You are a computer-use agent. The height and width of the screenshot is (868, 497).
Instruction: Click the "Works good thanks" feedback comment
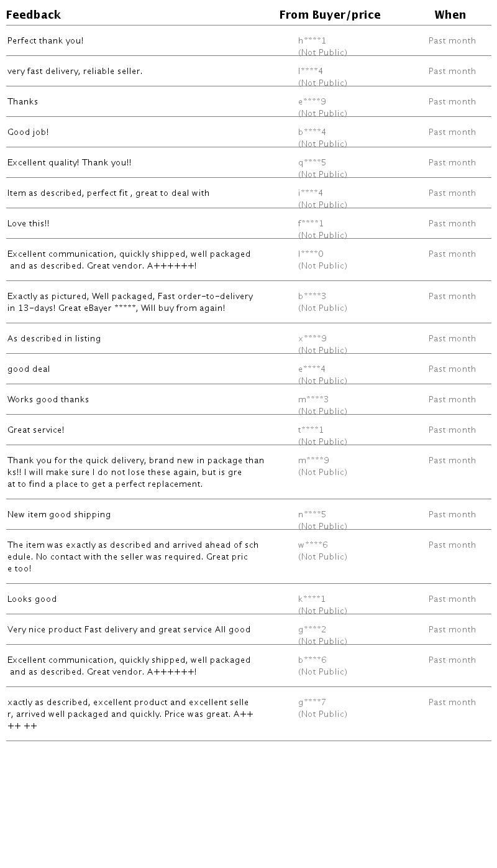point(48,400)
